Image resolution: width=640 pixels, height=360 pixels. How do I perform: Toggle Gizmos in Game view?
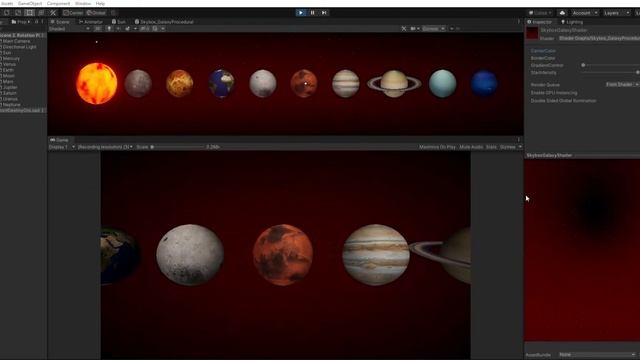pos(507,147)
